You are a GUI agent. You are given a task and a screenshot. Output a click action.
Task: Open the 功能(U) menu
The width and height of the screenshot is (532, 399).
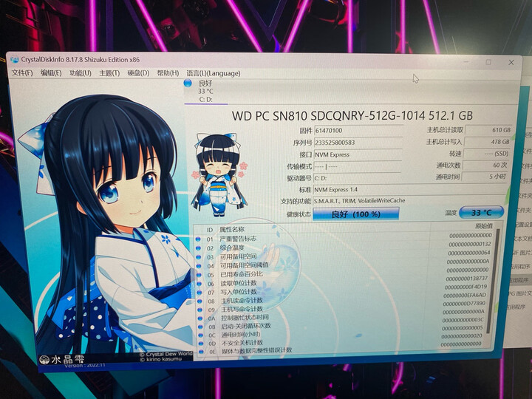point(81,73)
